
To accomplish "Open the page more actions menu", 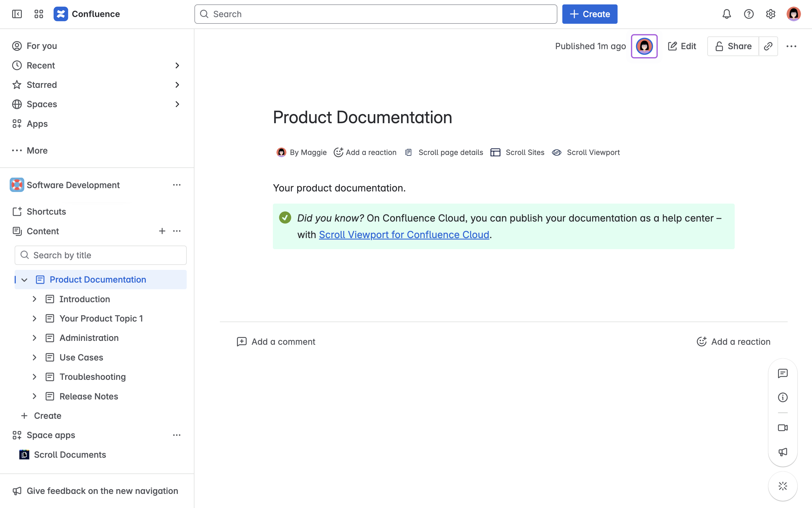I will 792,46.
